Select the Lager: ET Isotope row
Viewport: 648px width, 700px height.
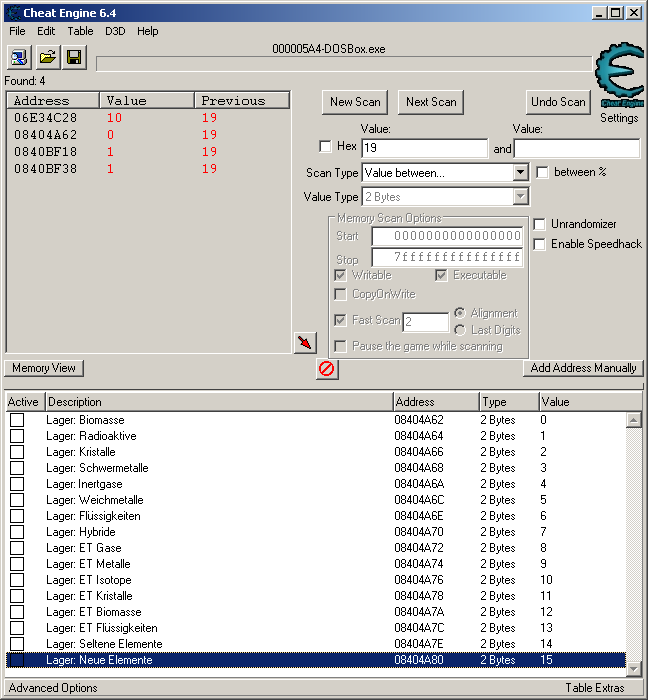click(316, 580)
